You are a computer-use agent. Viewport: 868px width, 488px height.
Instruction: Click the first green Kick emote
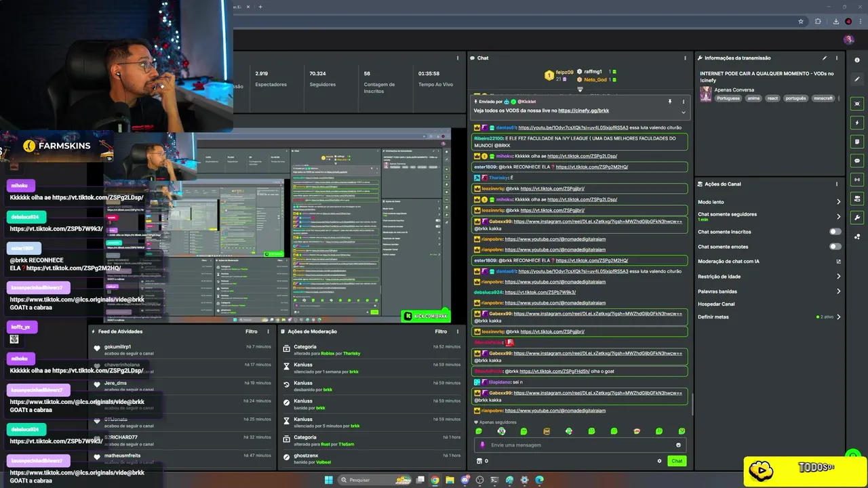tap(479, 431)
